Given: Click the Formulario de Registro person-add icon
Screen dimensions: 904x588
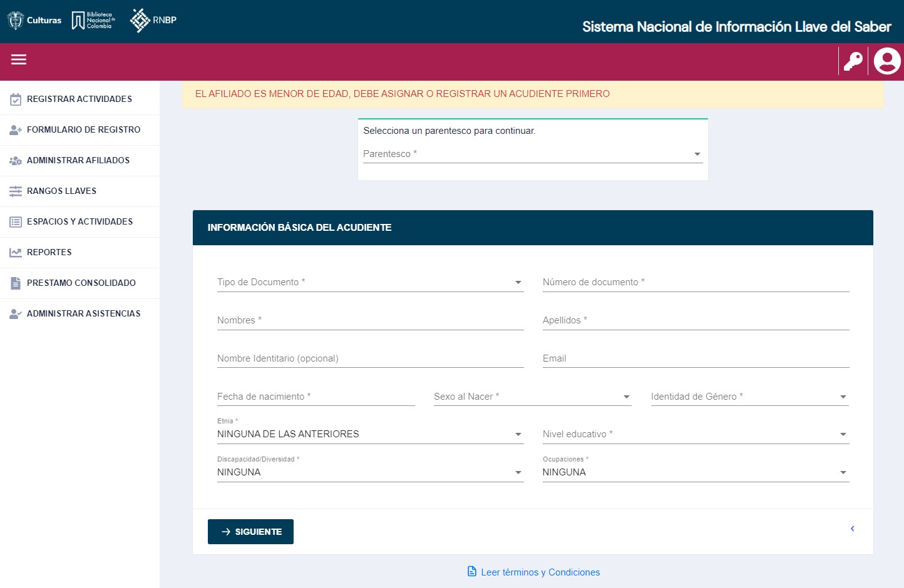Looking at the screenshot, I should pos(16,130).
